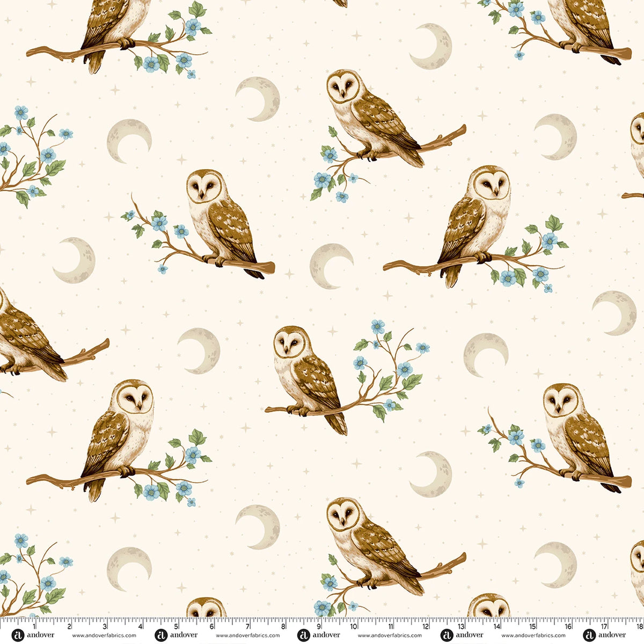
Task: Open www.andoverfabrics.com link under ruler number 3
Action: [104, 635]
